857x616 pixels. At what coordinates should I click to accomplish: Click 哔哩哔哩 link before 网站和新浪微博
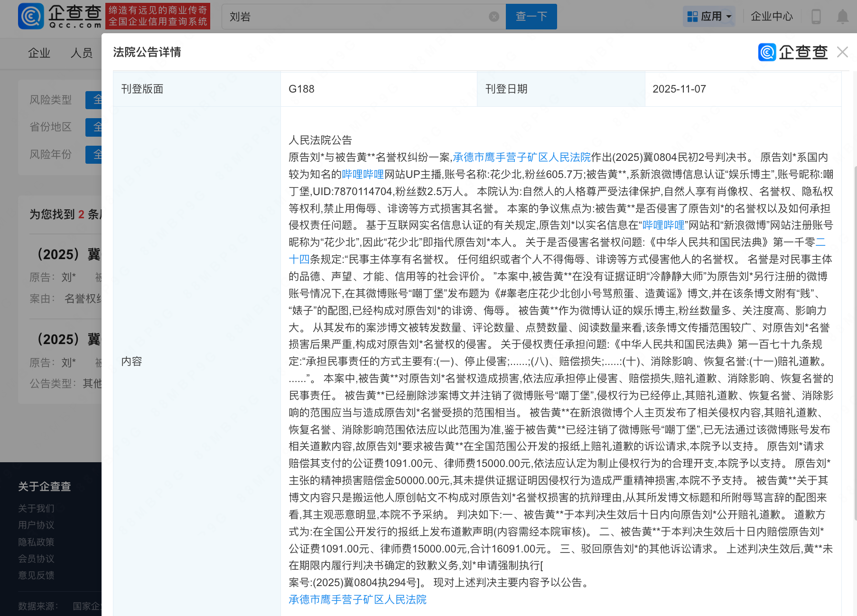663,225
